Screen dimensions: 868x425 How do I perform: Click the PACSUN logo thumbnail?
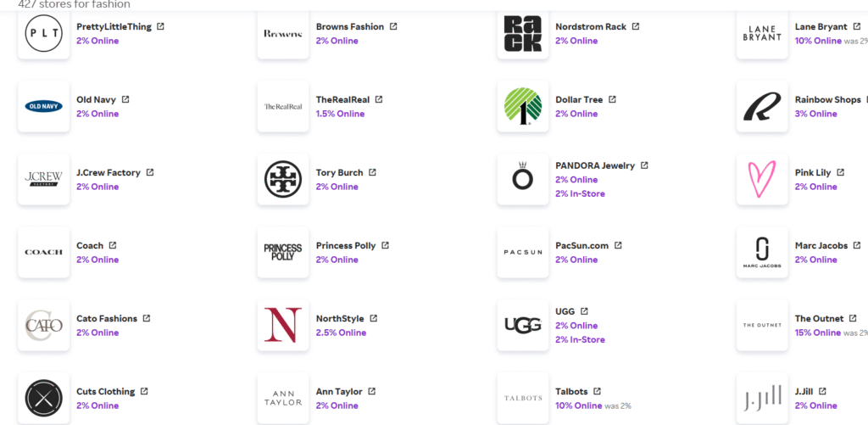click(x=522, y=252)
